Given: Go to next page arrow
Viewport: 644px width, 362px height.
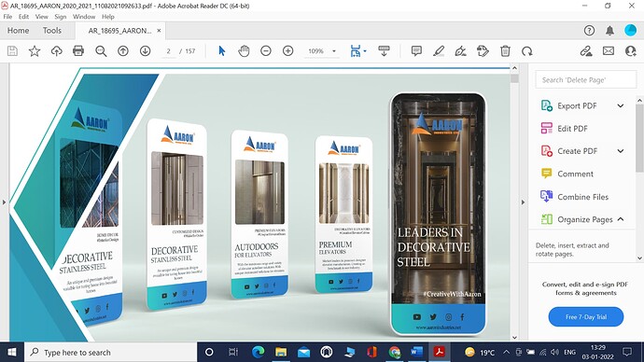Looking at the screenshot, I should click(145, 51).
